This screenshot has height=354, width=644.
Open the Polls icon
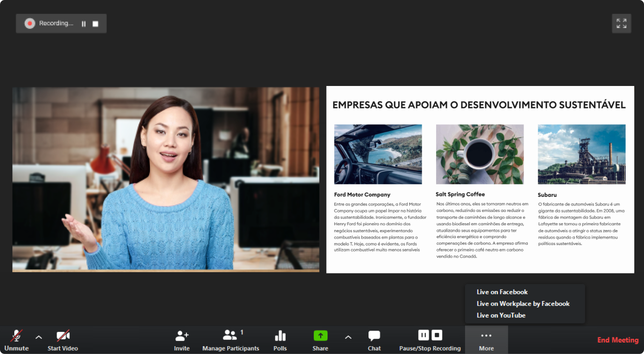click(x=280, y=336)
